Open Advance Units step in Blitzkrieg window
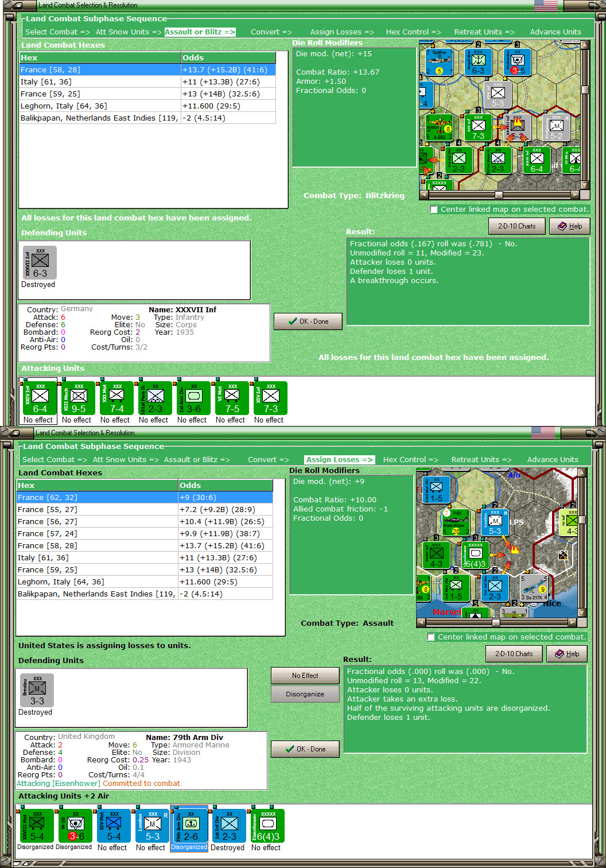Viewport: 606px width, 868px height. pos(555,32)
